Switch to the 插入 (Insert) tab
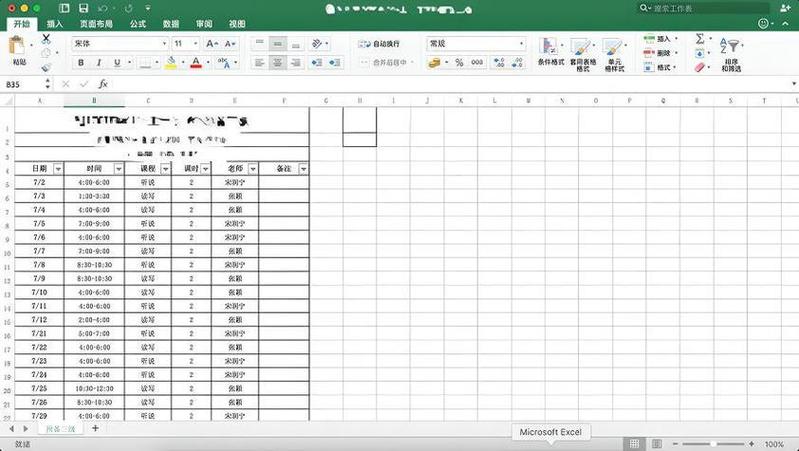 click(55, 24)
